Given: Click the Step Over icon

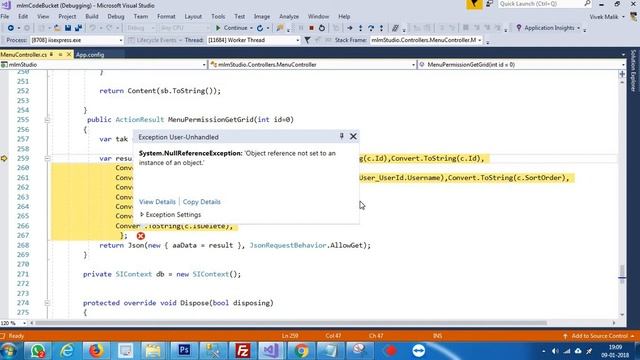Looking at the screenshot, I should pos(371,28).
